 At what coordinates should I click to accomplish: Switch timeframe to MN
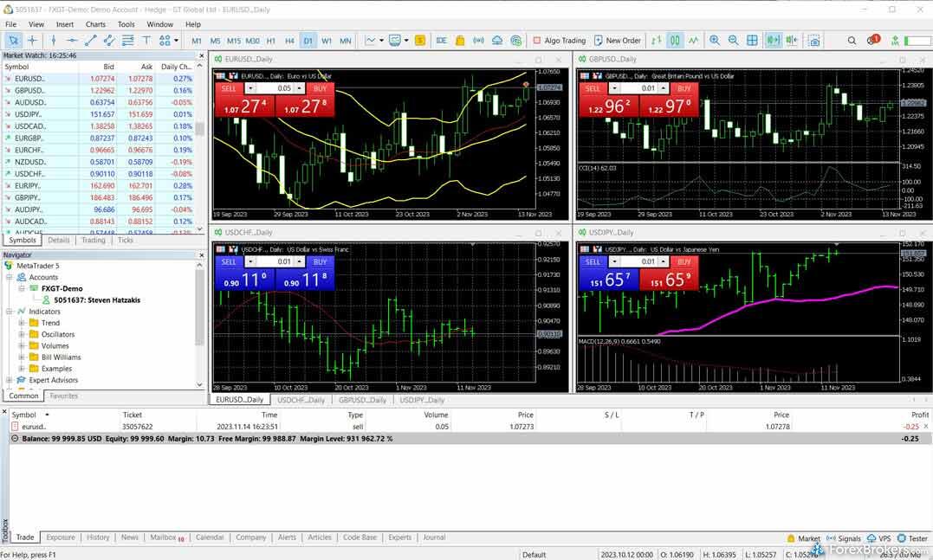[x=345, y=41]
